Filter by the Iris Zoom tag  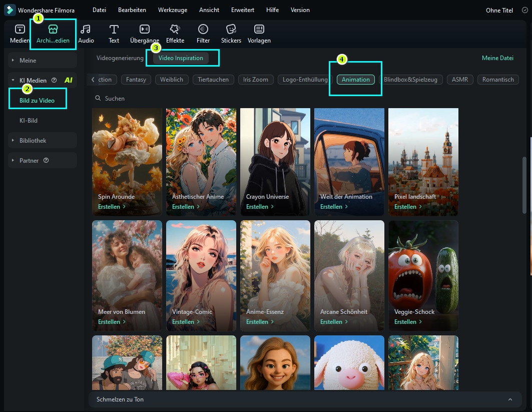pos(255,80)
